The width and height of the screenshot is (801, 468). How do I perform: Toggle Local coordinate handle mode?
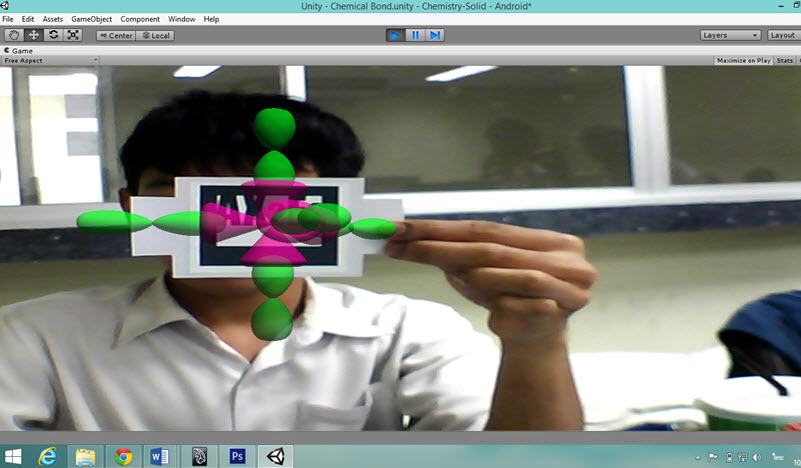[x=156, y=35]
